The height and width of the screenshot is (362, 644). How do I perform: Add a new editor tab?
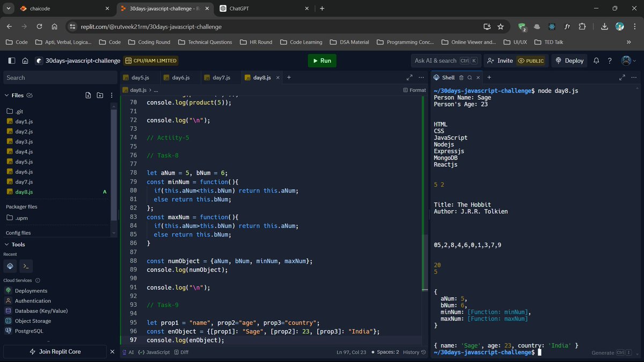pyautogui.click(x=289, y=77)
